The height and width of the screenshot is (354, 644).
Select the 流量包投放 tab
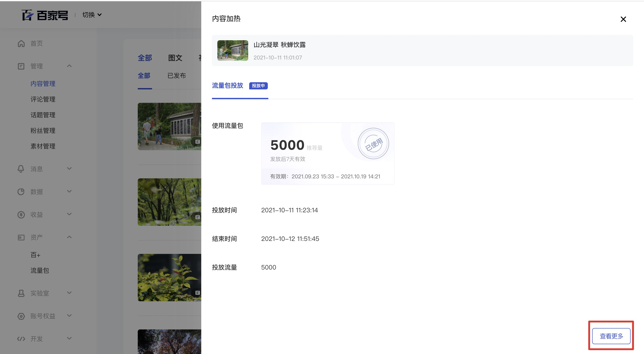click(227, 86)
